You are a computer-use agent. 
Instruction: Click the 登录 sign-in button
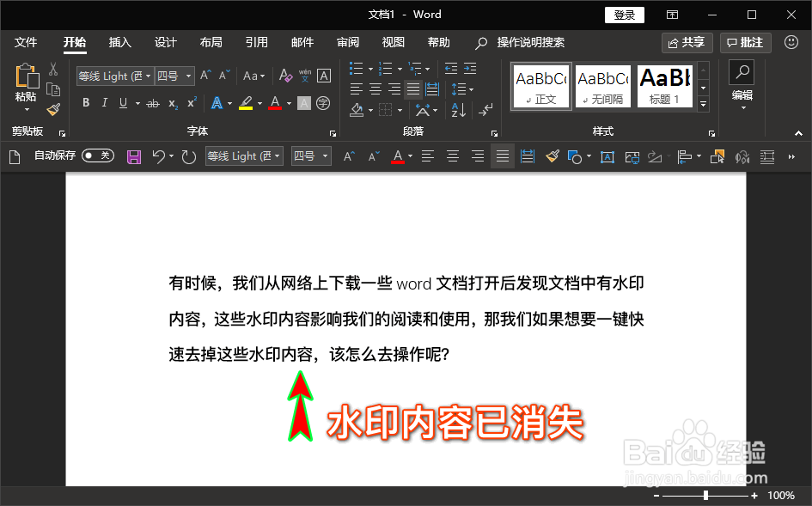[624, 15]
